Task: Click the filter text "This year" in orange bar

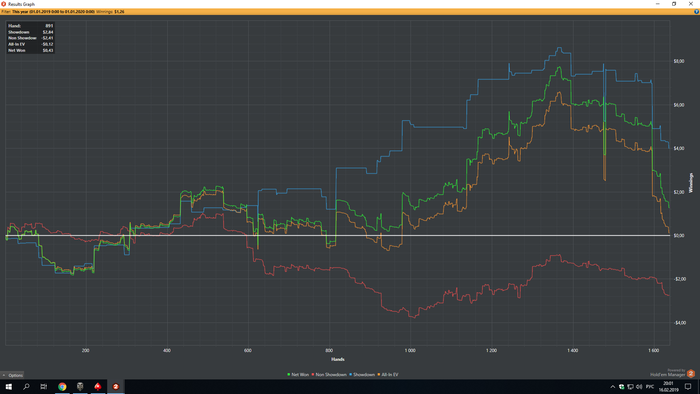Action: pos(20,12)
